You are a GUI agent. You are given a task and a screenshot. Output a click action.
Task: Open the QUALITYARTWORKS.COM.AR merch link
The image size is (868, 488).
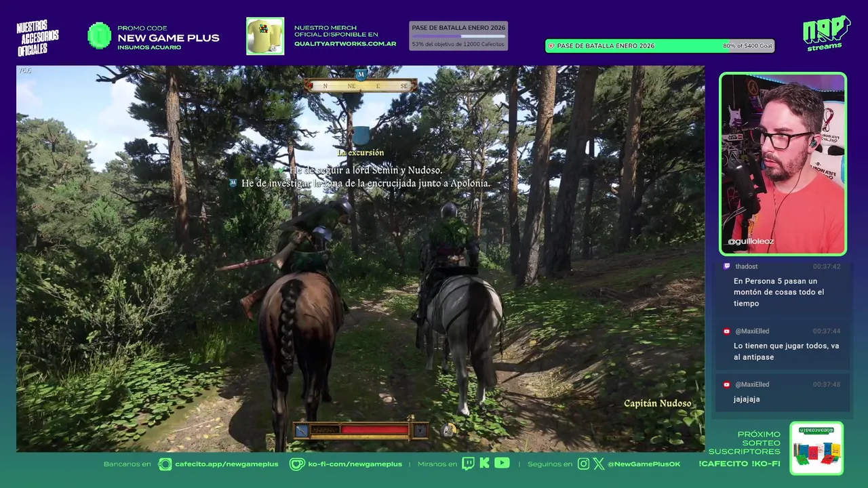point(345,43)
